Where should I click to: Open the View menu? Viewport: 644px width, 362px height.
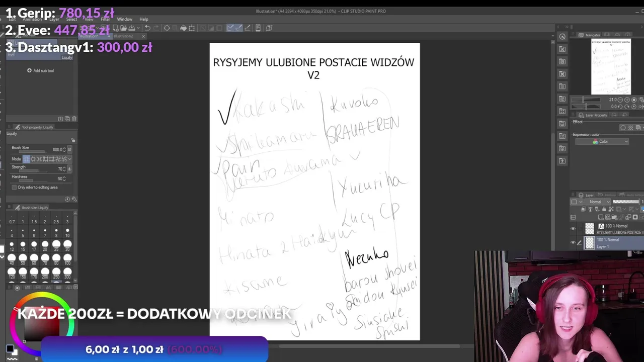[x=89, y=19]
